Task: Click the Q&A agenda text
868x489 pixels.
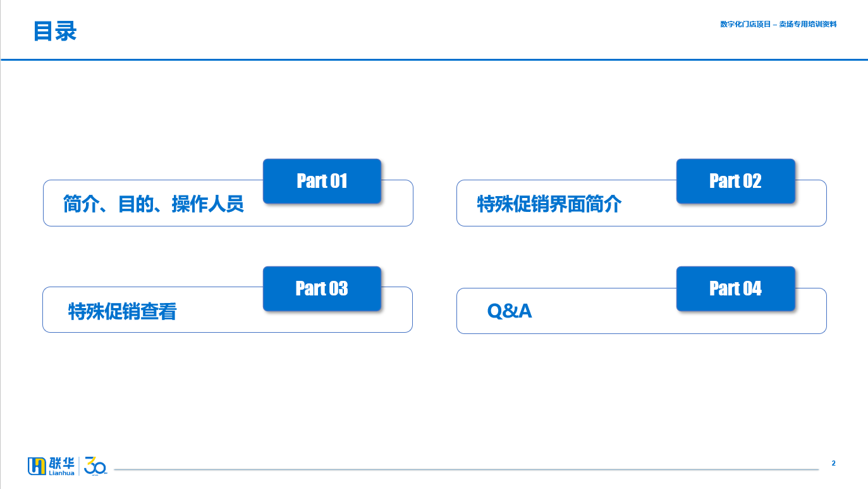Action: click(x=510, y=311)
